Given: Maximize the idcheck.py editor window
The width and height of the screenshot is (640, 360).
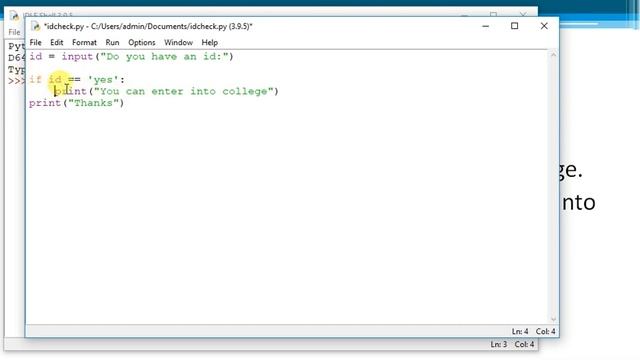Looking at the screenshot, I should pos(515,26).
